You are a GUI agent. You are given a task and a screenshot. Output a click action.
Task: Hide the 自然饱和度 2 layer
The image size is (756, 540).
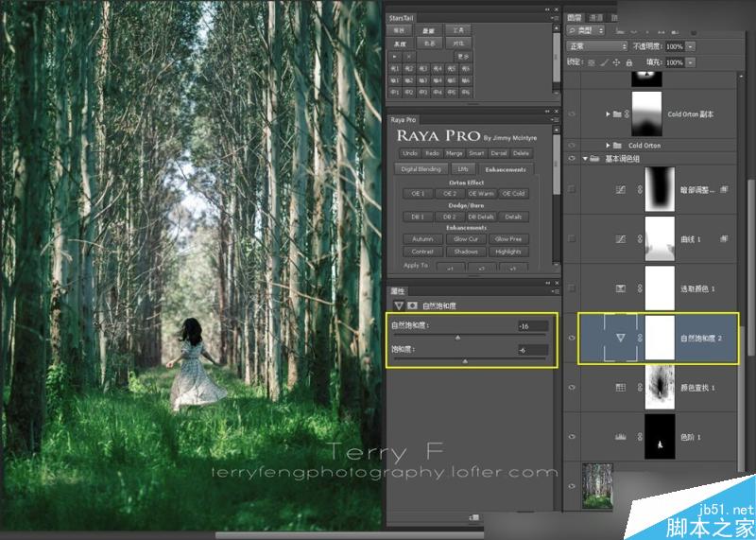coord(573,339)
